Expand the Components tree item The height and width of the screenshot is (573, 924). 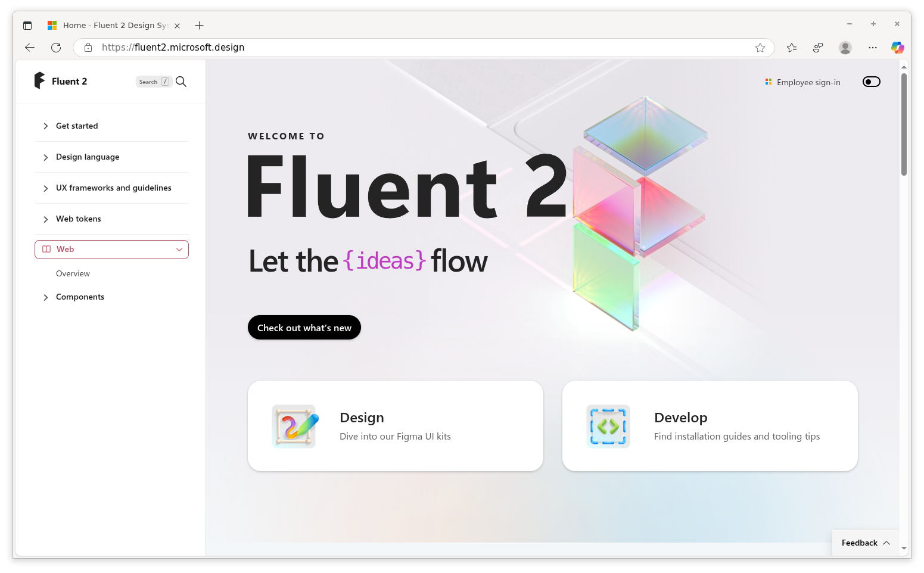click(x=80, y=297)
